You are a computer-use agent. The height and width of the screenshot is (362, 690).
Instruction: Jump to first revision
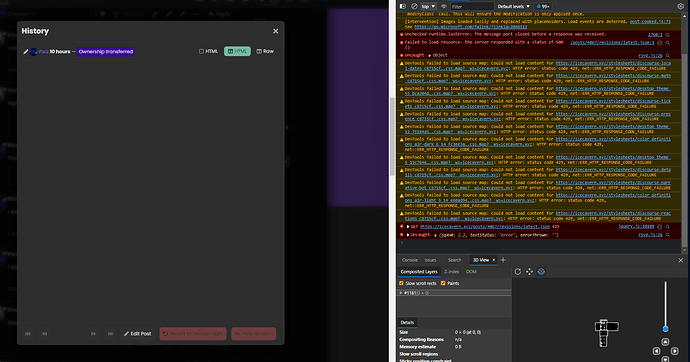coord(28,334)
